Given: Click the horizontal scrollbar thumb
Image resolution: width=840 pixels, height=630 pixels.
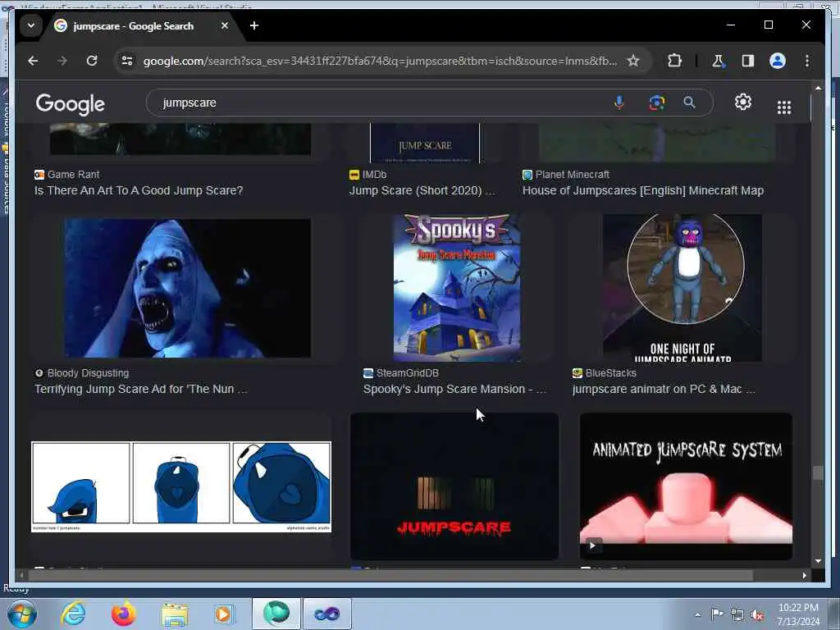Looking at the screenshot, I should coord(390,575).
